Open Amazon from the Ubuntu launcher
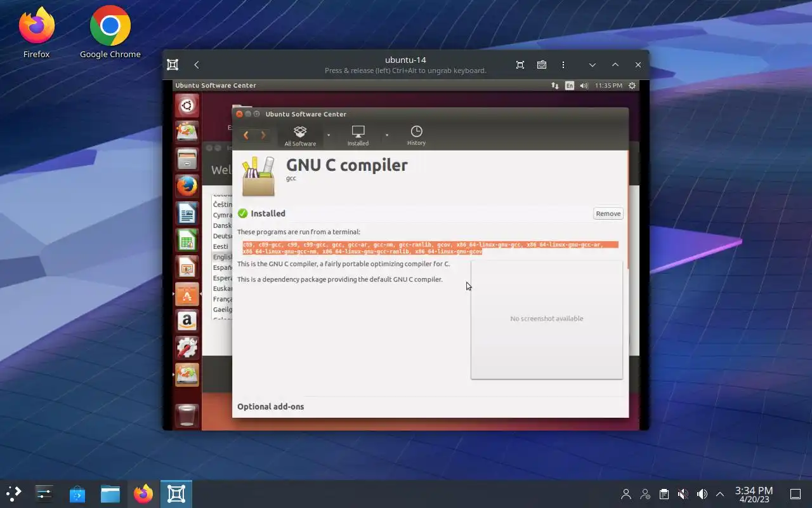 click(187, 321)
